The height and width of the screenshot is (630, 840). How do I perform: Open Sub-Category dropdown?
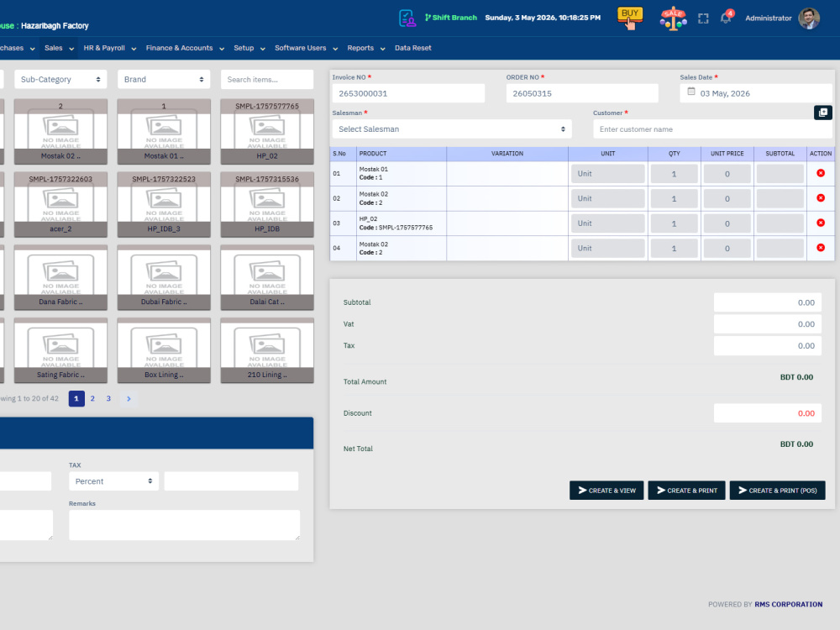pos(60,79)
